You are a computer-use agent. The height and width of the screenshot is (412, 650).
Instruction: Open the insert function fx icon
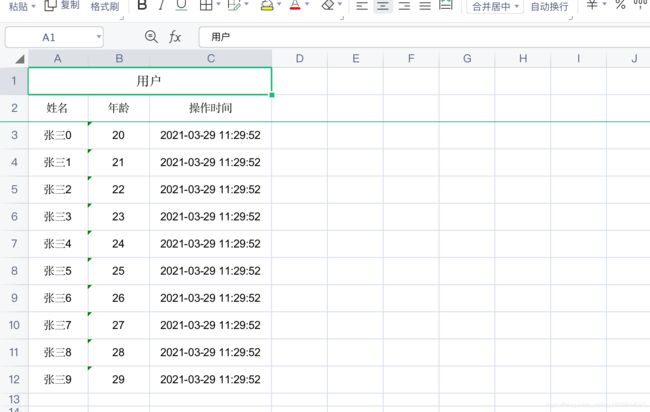click(x=175, y=37)
